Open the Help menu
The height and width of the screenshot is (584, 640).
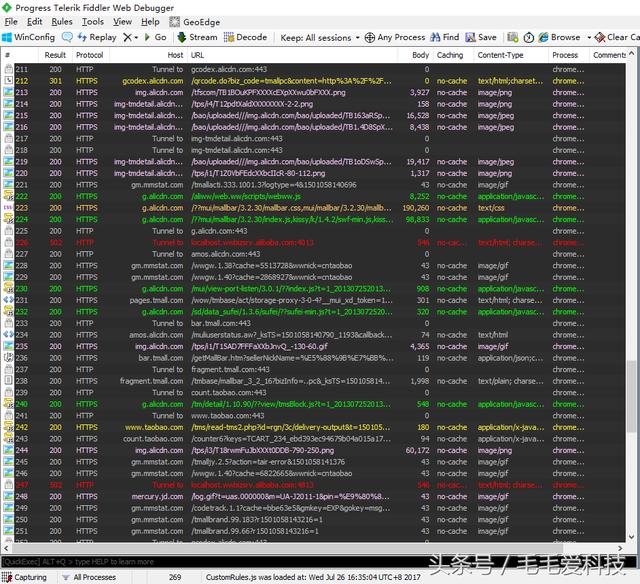[x=150, y=22]
